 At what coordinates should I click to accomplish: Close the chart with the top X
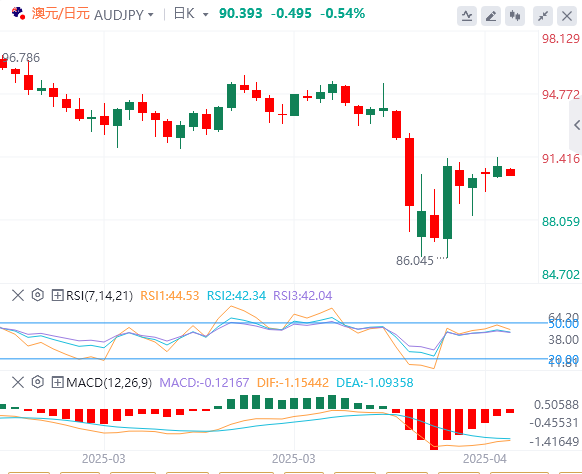pos(567,16)
